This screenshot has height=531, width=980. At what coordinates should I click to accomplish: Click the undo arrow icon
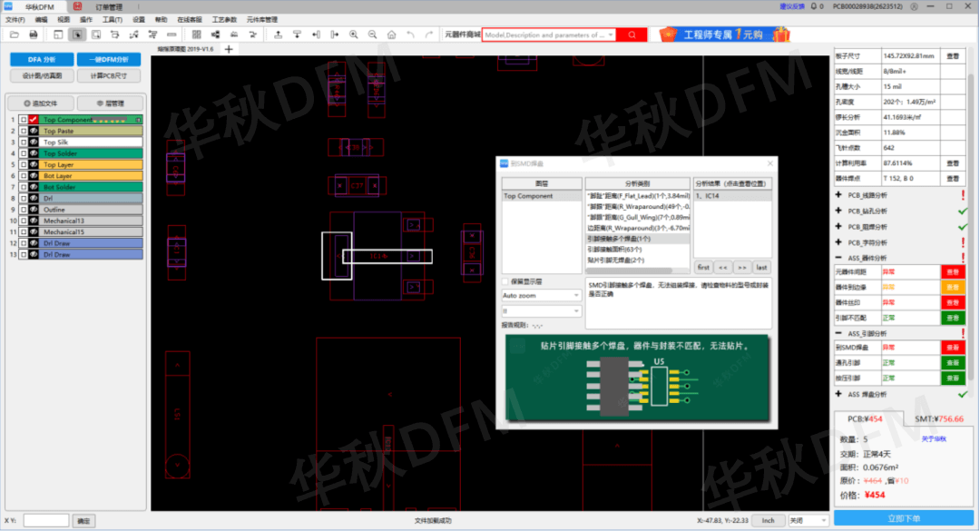click(411, 35)
